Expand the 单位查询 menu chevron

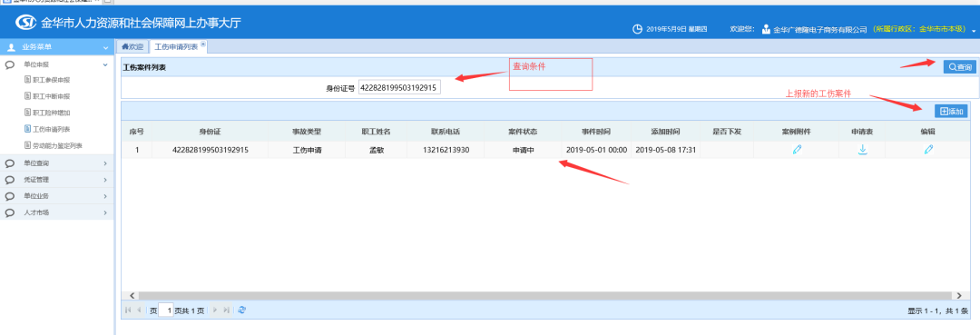point(105,163)
